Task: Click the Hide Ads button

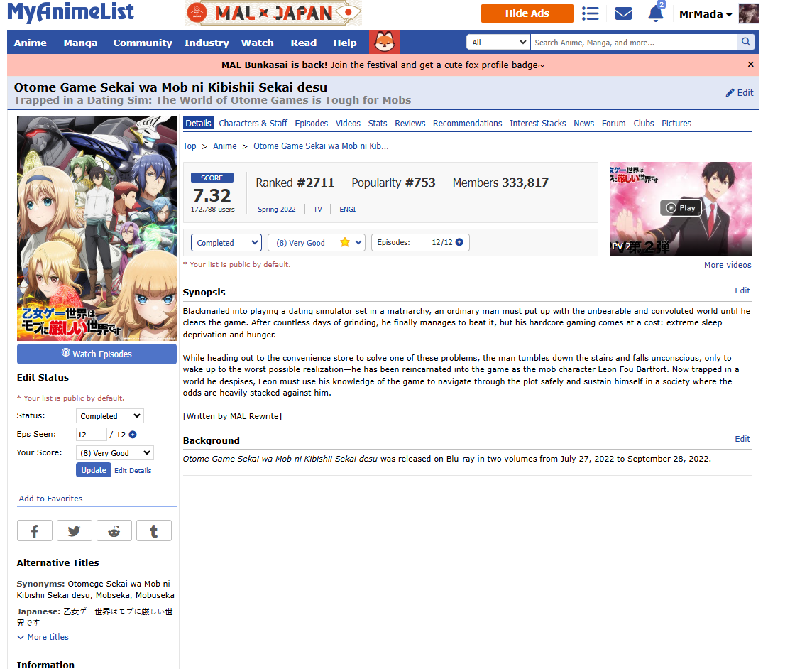Action: 527,13
